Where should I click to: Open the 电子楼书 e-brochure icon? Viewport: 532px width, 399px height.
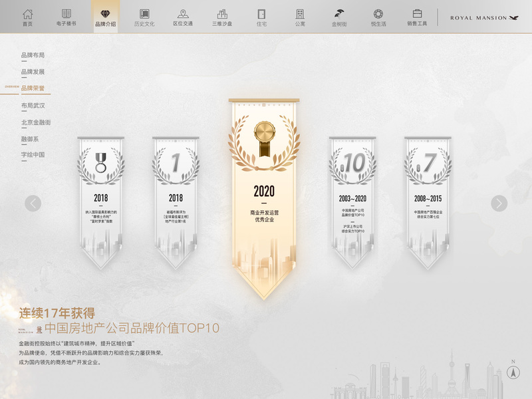point(66,18)
